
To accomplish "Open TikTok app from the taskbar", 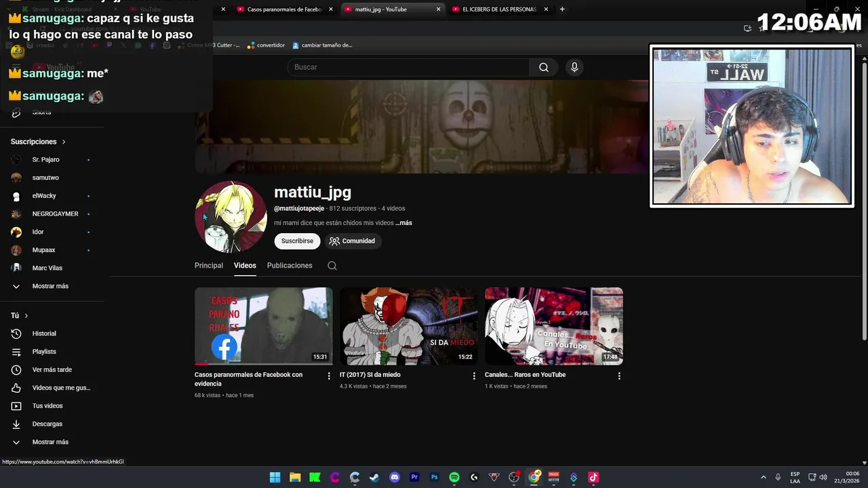I will (x=593, y=477).
